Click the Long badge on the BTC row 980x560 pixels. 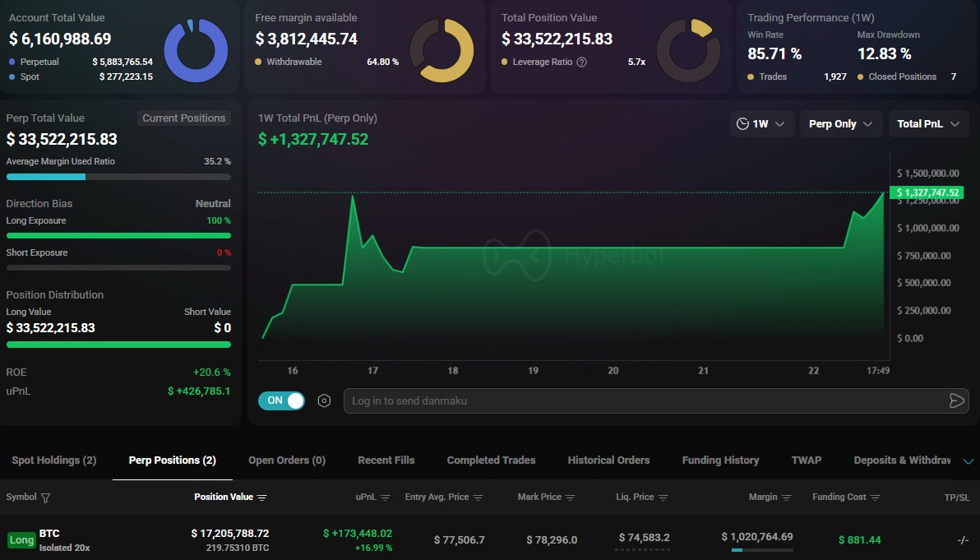tap(21, 540)
